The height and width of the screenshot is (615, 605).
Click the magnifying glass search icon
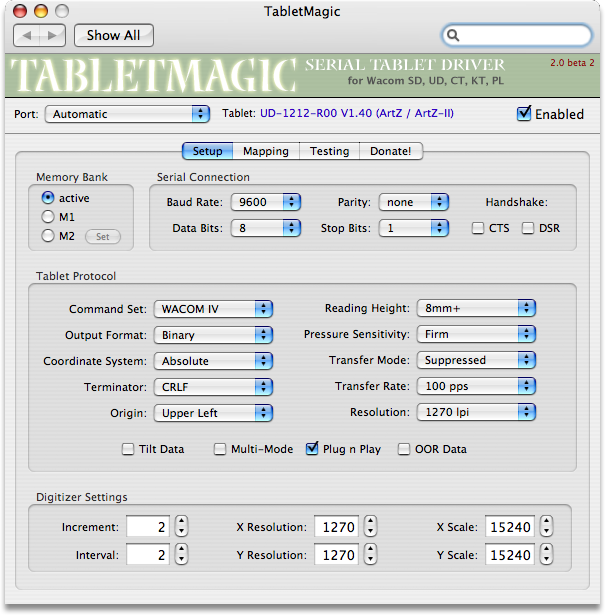(x=453, y=35)
